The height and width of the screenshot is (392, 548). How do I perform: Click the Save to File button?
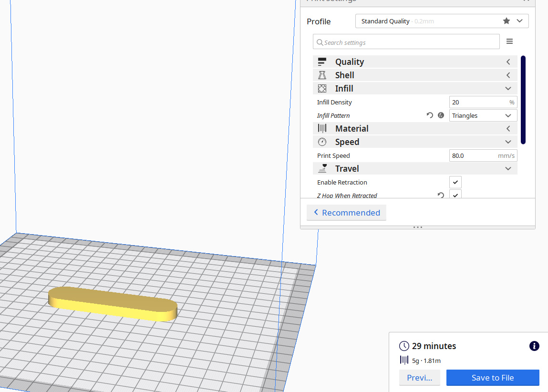tap(492, 378)
